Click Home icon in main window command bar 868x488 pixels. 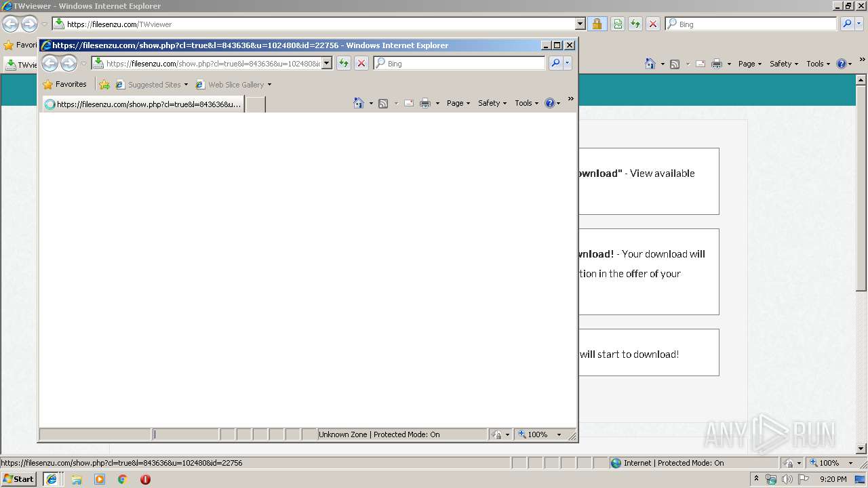pos(650,64)
